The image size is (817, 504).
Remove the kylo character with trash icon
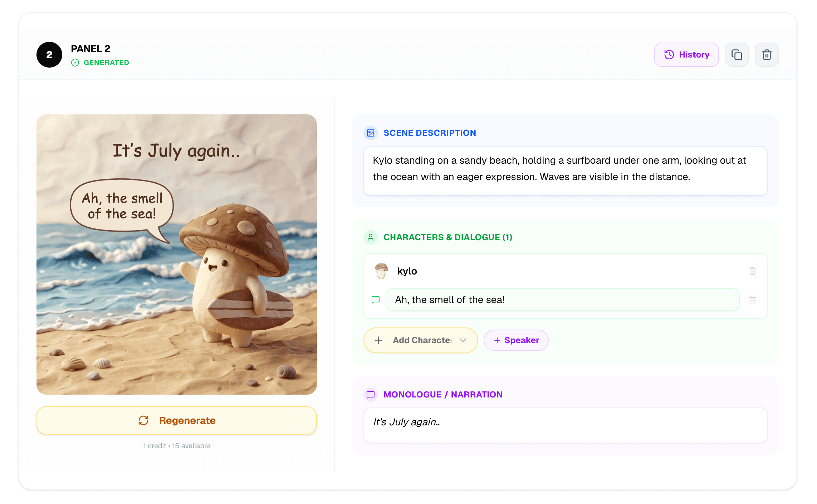coord(753,271)
